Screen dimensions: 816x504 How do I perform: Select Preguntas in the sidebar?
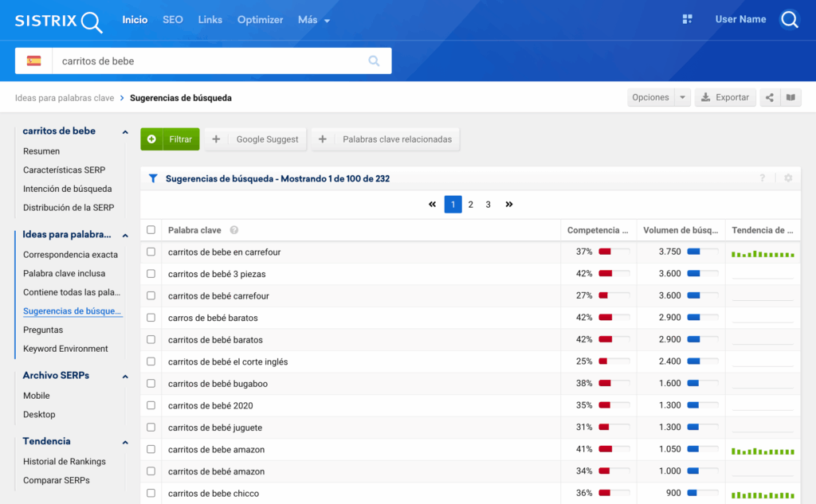coord(43,330)
